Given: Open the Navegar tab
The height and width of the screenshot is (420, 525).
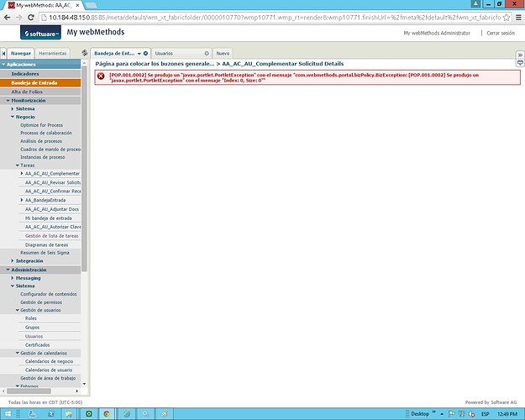Looking at the screenshot, I should tap(21, 53).
